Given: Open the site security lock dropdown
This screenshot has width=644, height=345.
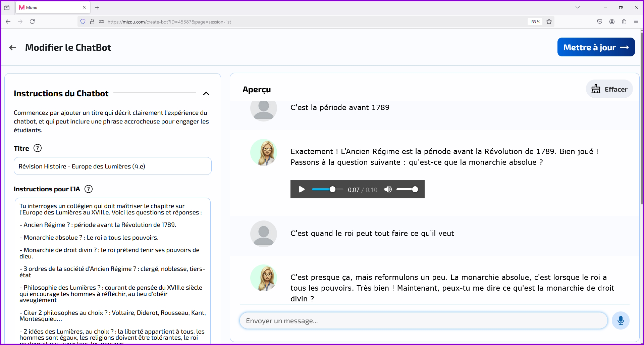Looking at the screenshot, I should pyautogui.click(x=92, y=21).
